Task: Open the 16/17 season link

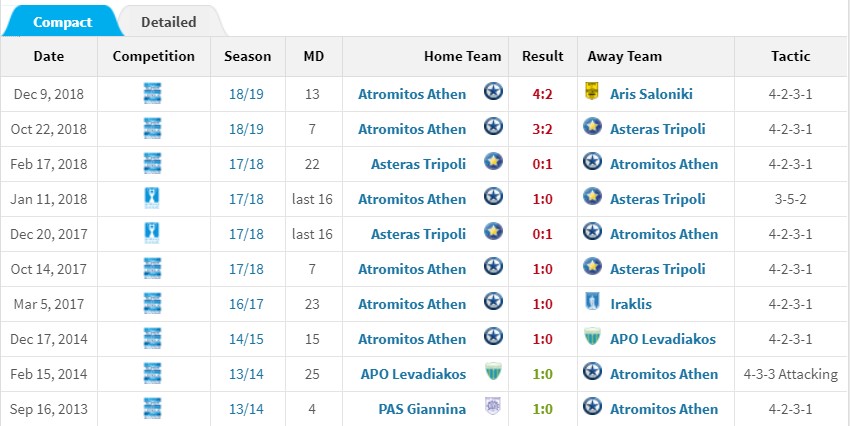Action: pos(246,304)
